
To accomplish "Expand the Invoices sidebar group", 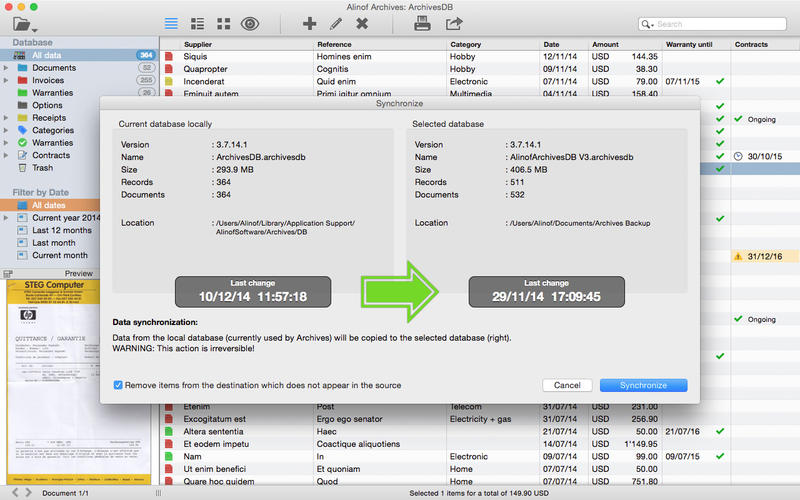I will [6, 80].
